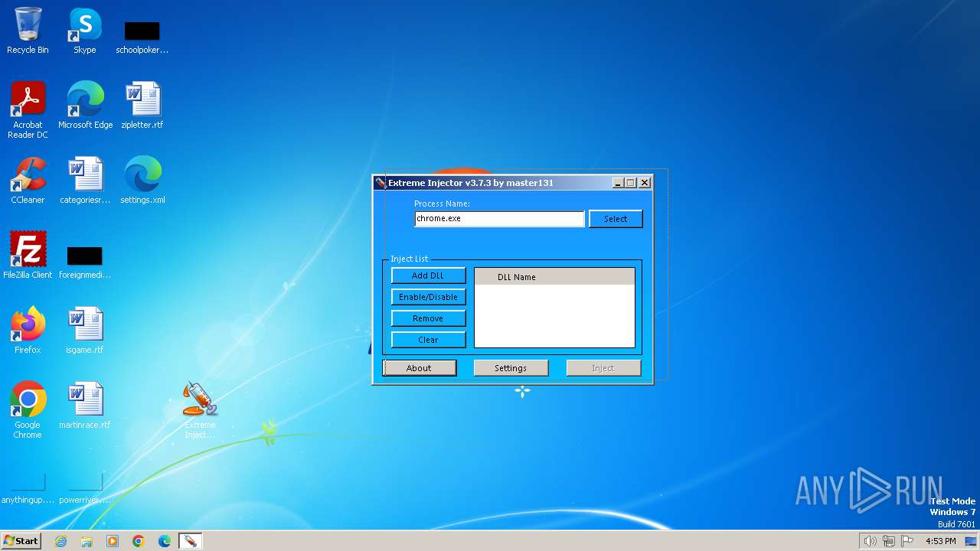Open File Explorer from the taskbar

(87, 541)
